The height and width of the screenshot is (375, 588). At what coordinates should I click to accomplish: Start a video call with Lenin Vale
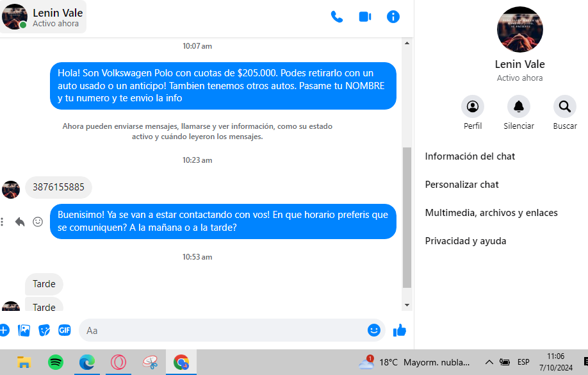click(x=365, y=17)
